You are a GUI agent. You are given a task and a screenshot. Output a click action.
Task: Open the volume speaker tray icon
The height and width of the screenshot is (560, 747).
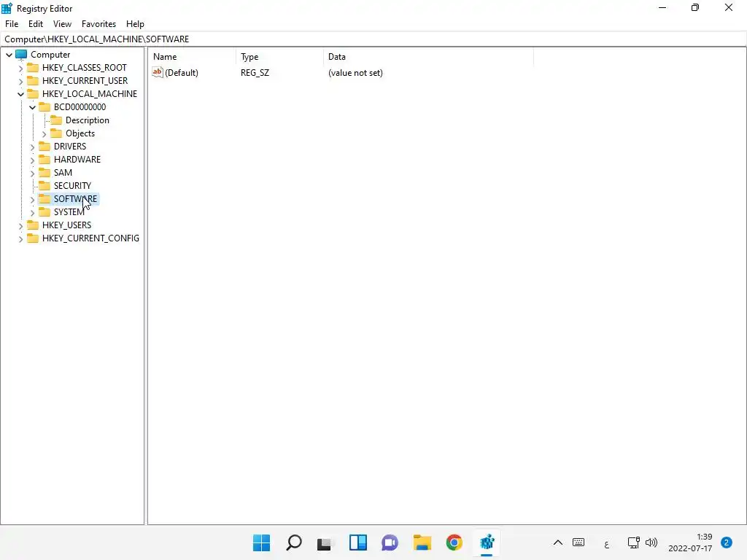(651, 542)
